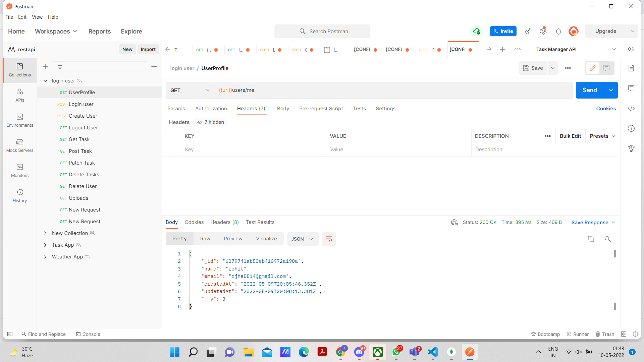Screen dimensions: 644x362
Task: Open the notifications bell icon
Action: tap(558, 31)
